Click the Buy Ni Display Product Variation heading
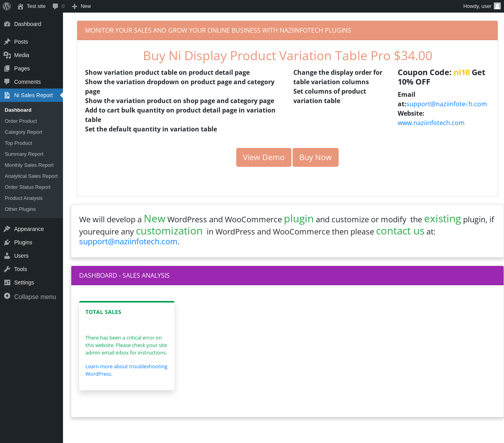The width and height of the screenshot is (504, 443). point(287,56)
